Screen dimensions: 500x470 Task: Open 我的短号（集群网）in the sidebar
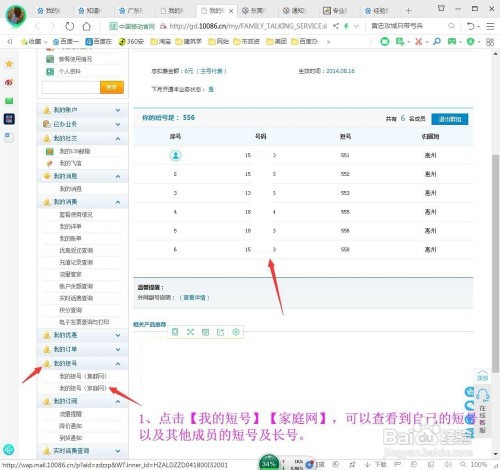[83, 376]
